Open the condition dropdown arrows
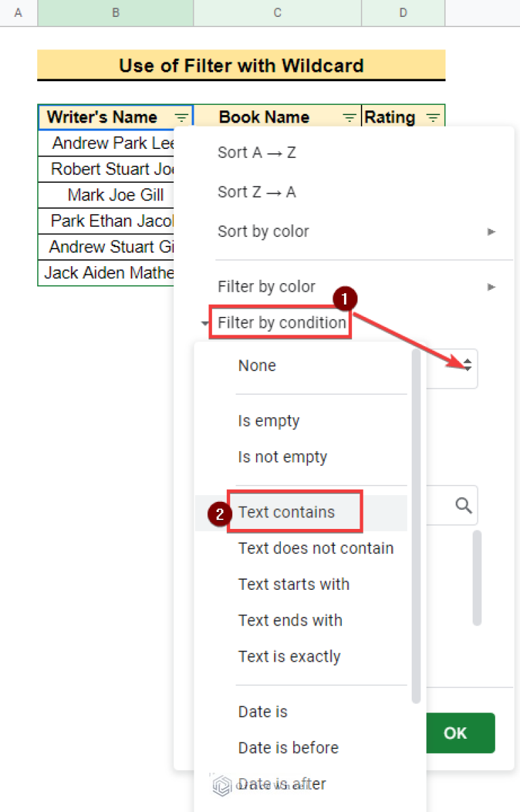The height and width of the screenshot is (812, 520). 467,365
